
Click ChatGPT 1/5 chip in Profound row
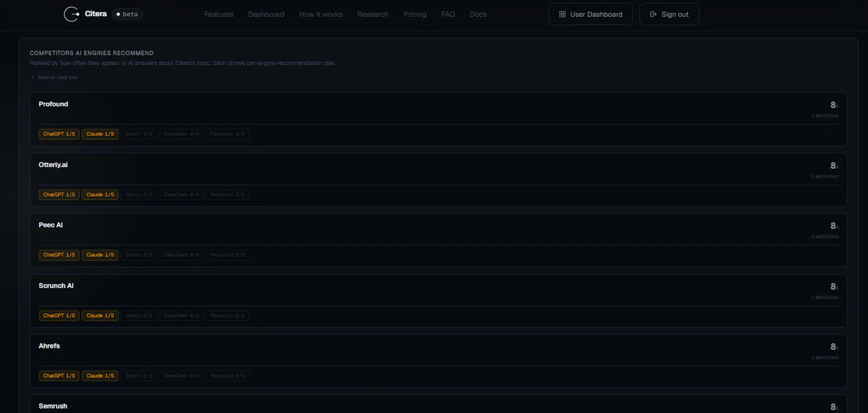point(59,134)
